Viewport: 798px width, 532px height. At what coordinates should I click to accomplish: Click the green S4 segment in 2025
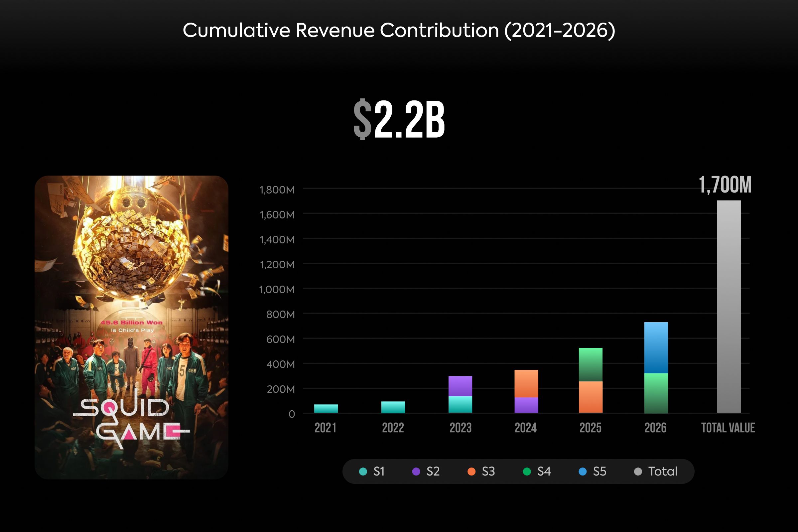(591, 364)
